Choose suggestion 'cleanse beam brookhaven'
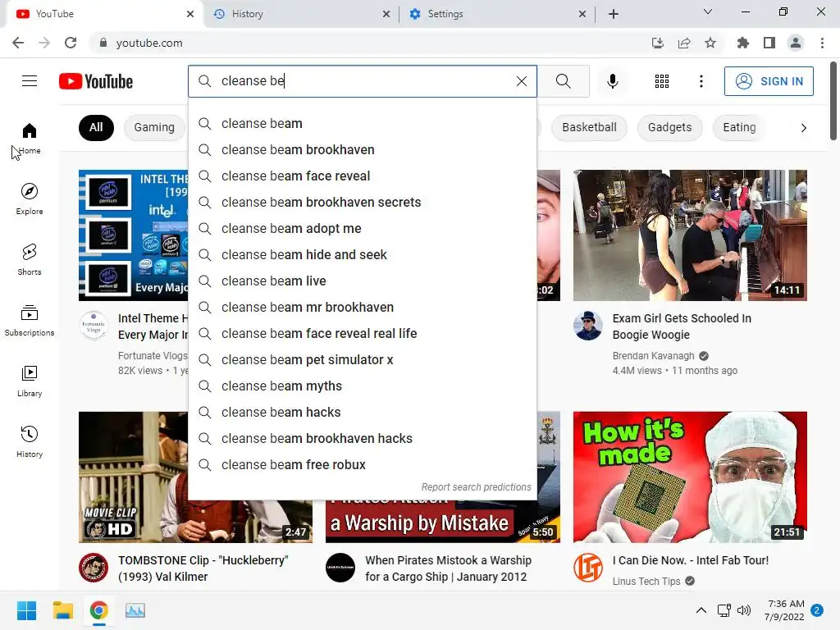The image size is (840, 630). [x=363, y=150]
